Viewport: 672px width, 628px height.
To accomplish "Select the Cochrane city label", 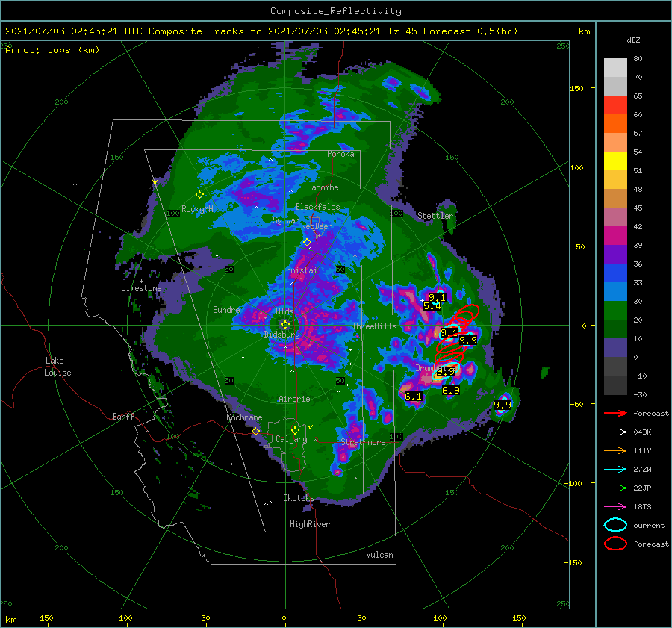I will coord(244,417).
